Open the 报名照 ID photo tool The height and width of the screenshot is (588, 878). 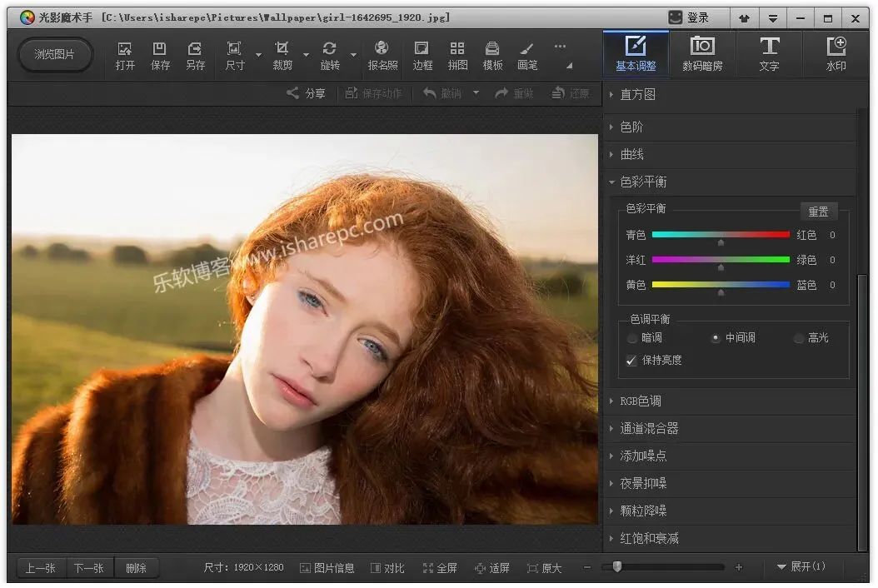click(382, 55)
